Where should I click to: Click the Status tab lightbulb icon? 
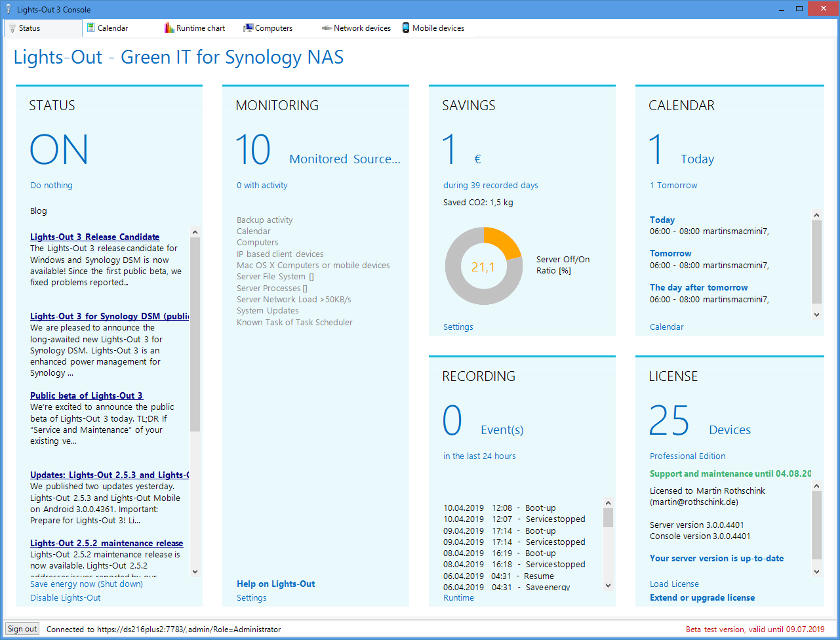pyautogui.click(x=12, y=28)
